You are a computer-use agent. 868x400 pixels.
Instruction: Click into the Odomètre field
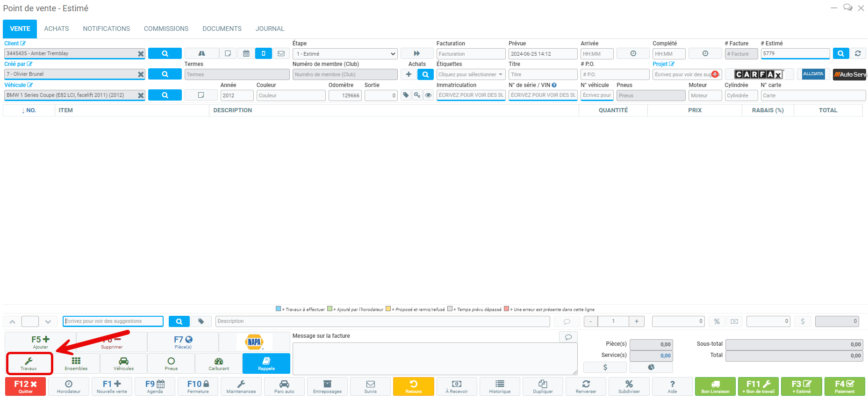pyautogui.click(x=345, y=95)
